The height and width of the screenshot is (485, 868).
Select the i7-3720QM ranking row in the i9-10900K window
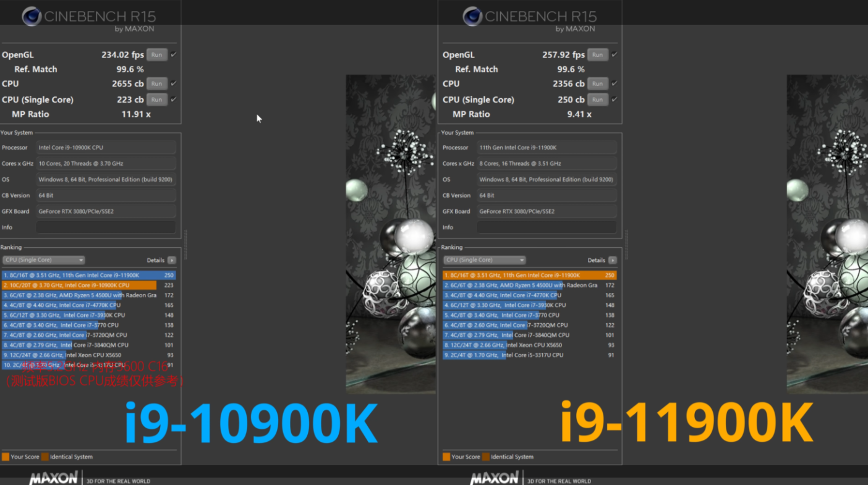point(89,335)
